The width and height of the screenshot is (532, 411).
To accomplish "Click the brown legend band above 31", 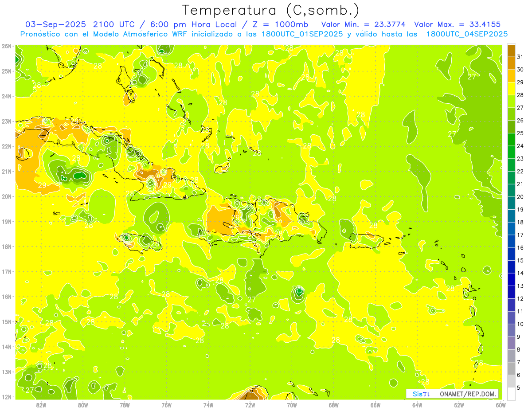I will [511, 51].
